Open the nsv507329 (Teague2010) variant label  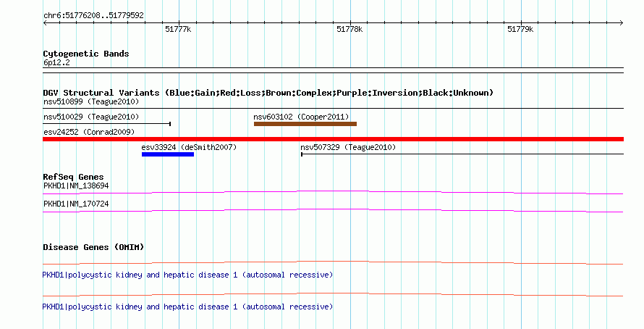click(348, 147)
